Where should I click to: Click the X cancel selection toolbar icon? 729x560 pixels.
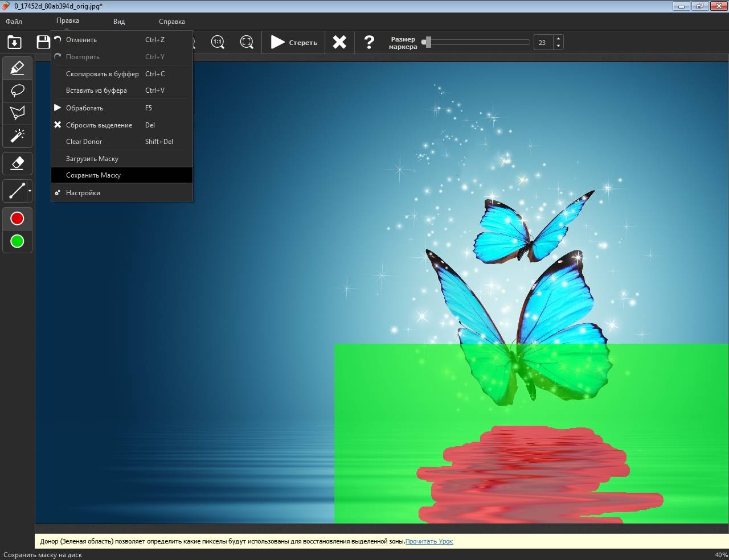point(339,42)
